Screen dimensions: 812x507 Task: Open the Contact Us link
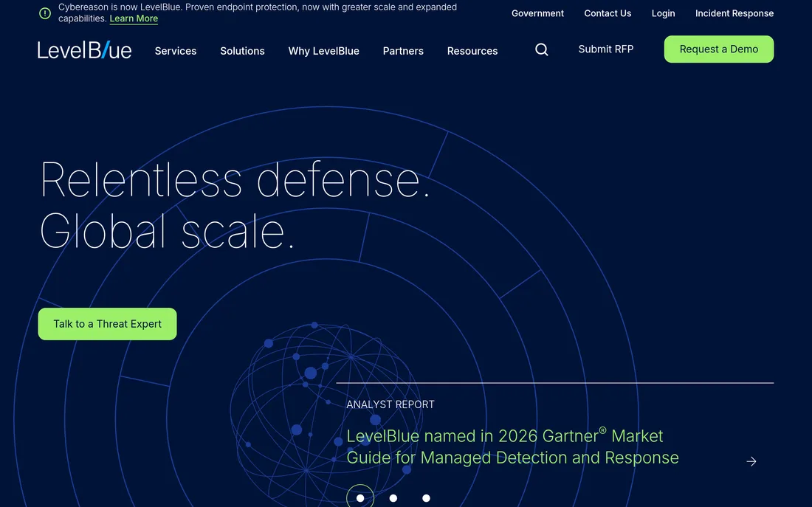click(608, 13)
